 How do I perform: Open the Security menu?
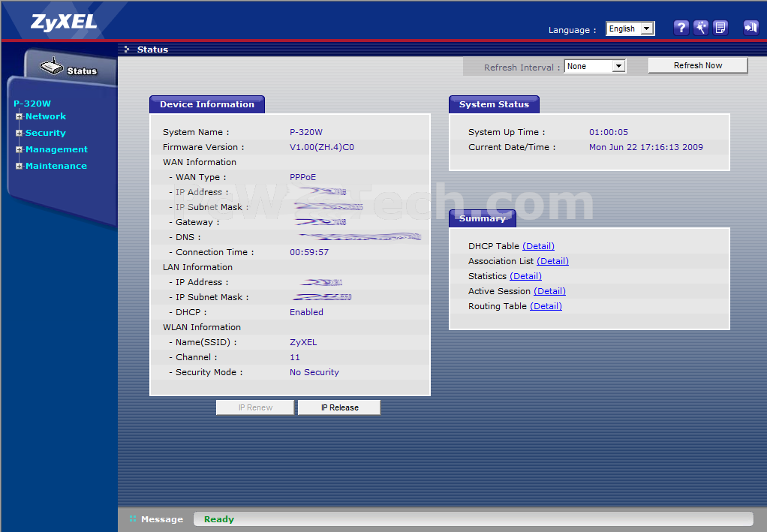pyautogui.click(x=46, y=133)
